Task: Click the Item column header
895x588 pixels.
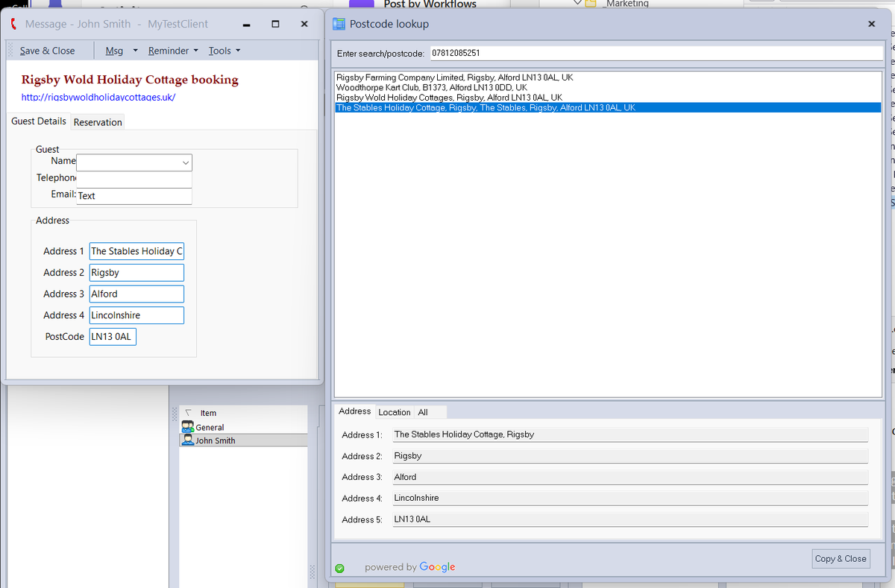Action: coord(208,413)
